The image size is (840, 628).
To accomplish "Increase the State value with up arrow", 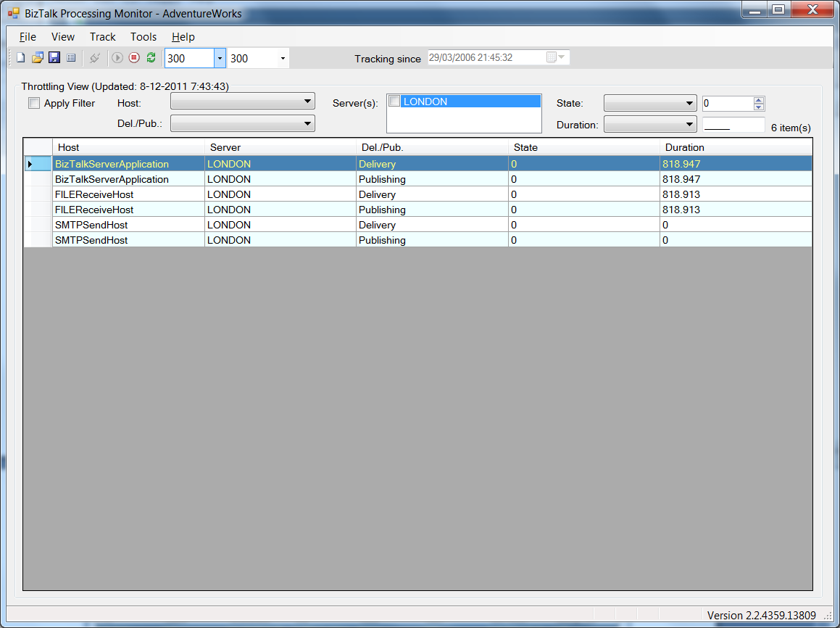I will pos(758,100).
